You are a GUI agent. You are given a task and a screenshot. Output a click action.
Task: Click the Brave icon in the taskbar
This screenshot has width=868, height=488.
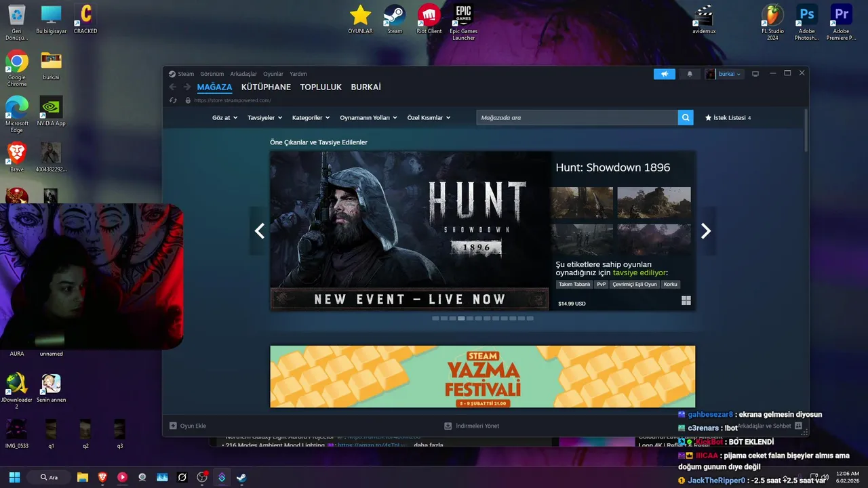click(x=102, y=477)
